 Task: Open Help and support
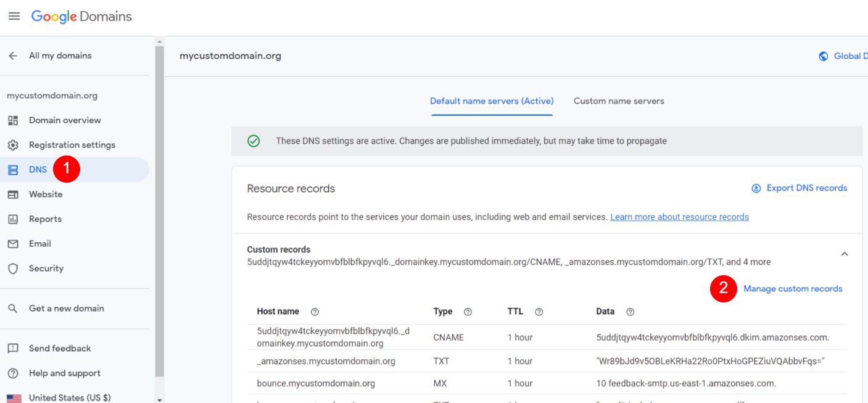[x=64, y=373]
